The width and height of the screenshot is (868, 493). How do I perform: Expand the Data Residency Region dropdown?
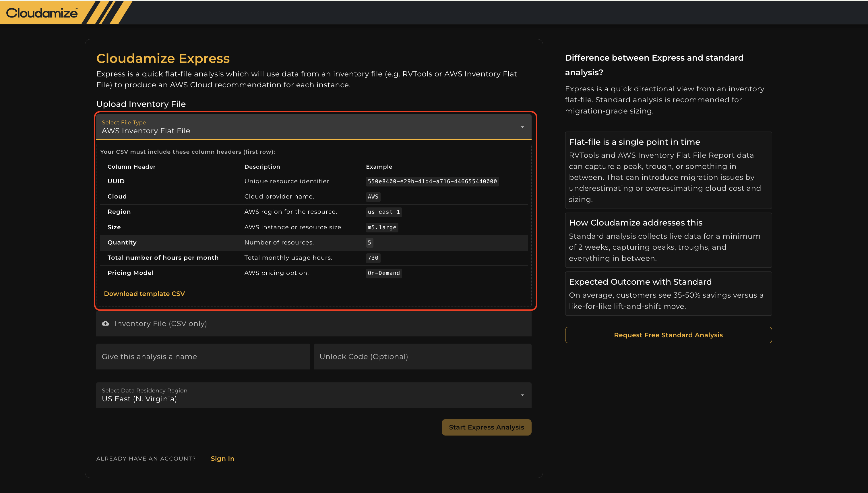(313, 395)
